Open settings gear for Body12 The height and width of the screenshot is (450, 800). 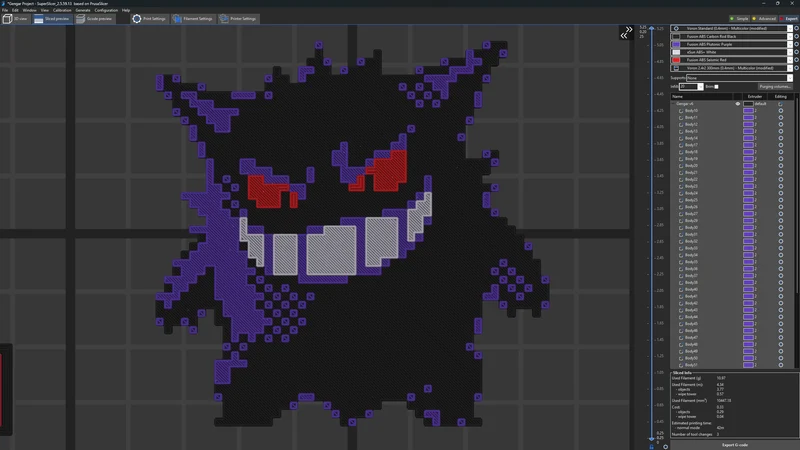tap(781, 124)
